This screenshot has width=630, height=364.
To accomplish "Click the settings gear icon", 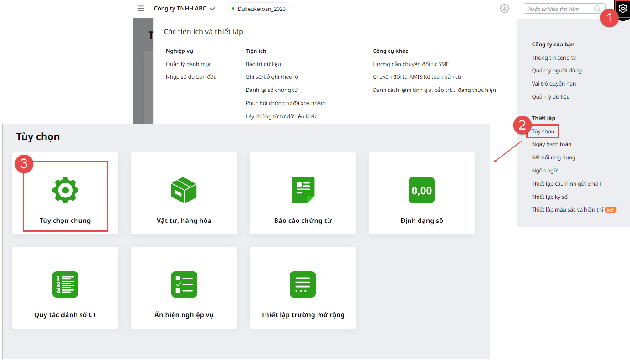I will pyautogui.click(x=622, y=9).
